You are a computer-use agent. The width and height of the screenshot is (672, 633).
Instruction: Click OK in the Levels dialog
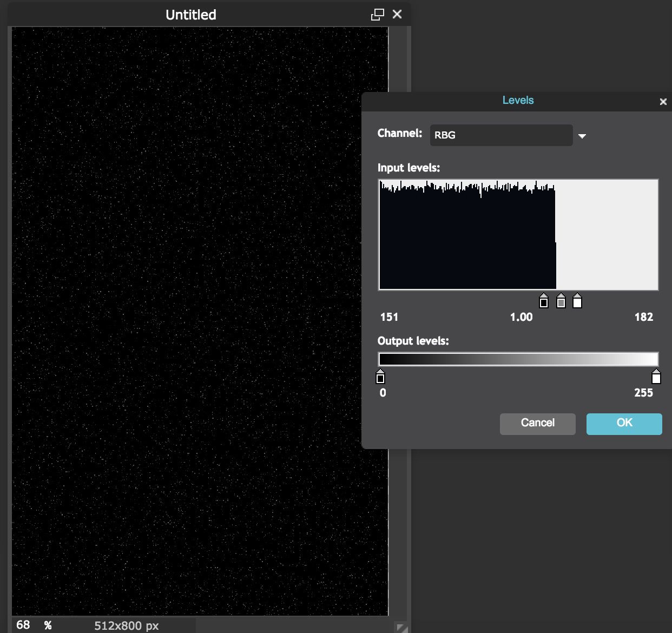pyautogui.click(x=624, y=424)
